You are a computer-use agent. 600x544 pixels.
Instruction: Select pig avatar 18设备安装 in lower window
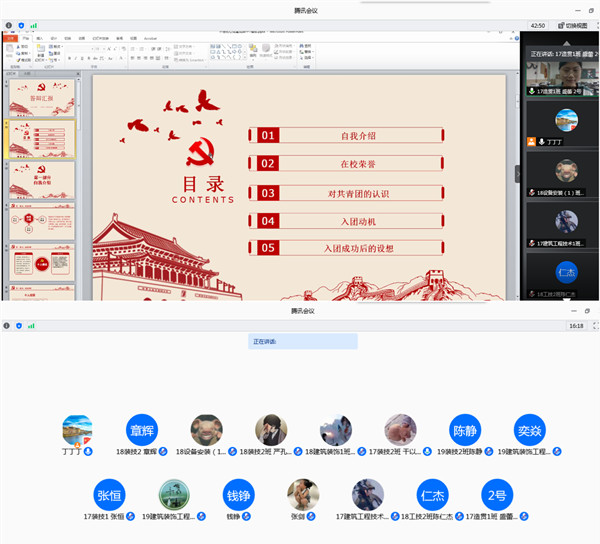(x=207, y=430)
